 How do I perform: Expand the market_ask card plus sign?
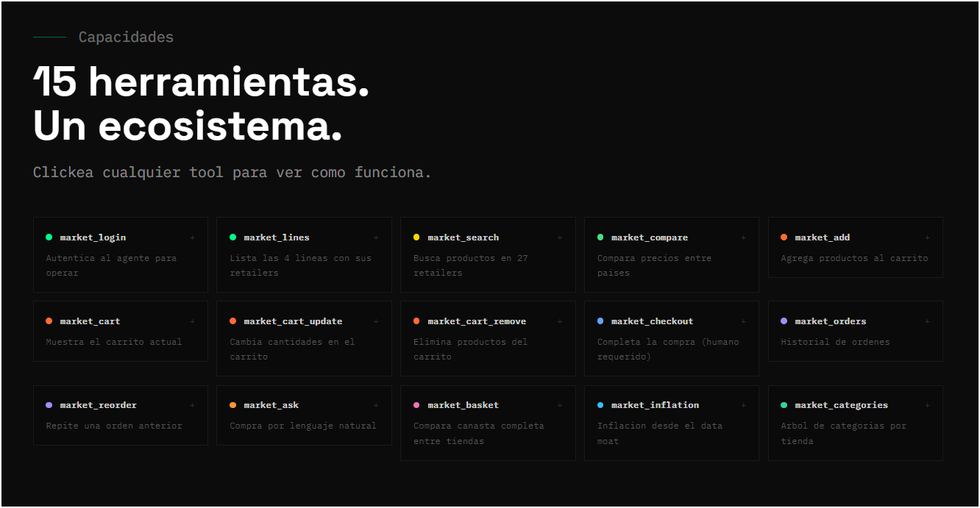(x=376, y=405)
